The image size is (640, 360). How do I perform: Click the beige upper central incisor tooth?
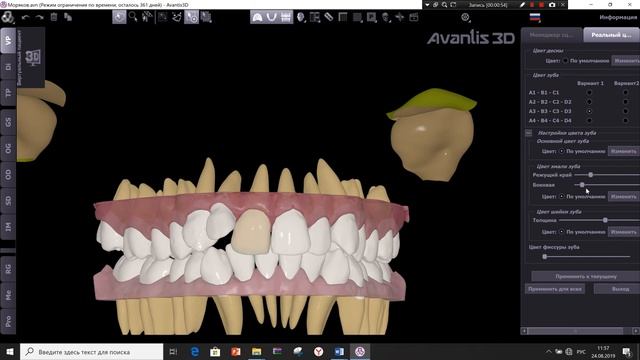click(252, 232)
